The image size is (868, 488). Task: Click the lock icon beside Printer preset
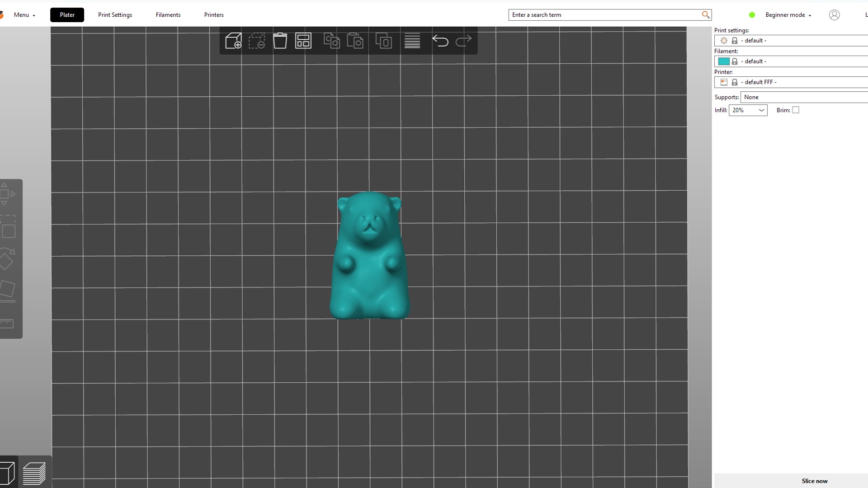735,82
